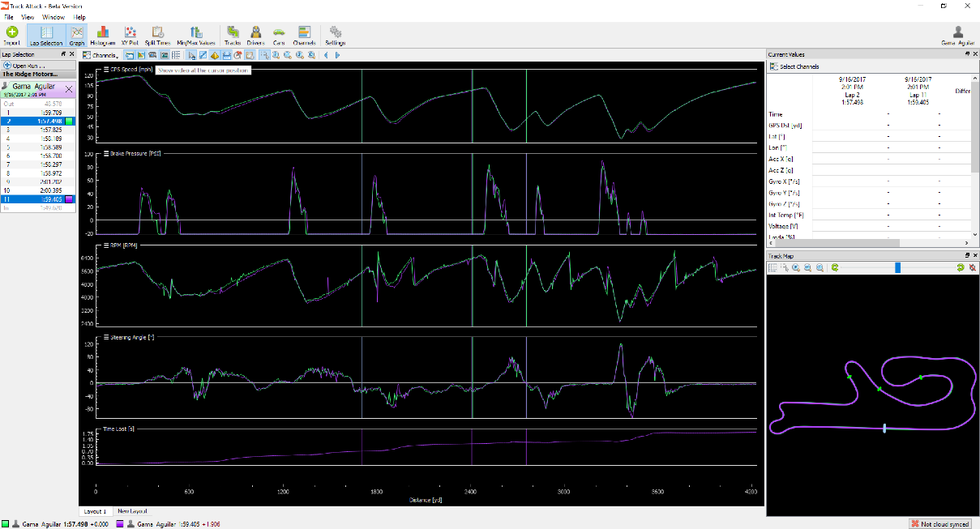Open the XY Plot view
Image resolution: width=980 pixels, height=529 pixels.
[x=130, y=34]
